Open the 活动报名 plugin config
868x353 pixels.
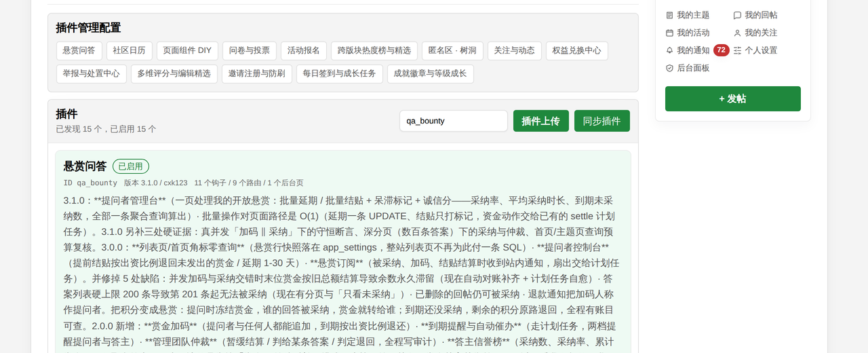304,51
